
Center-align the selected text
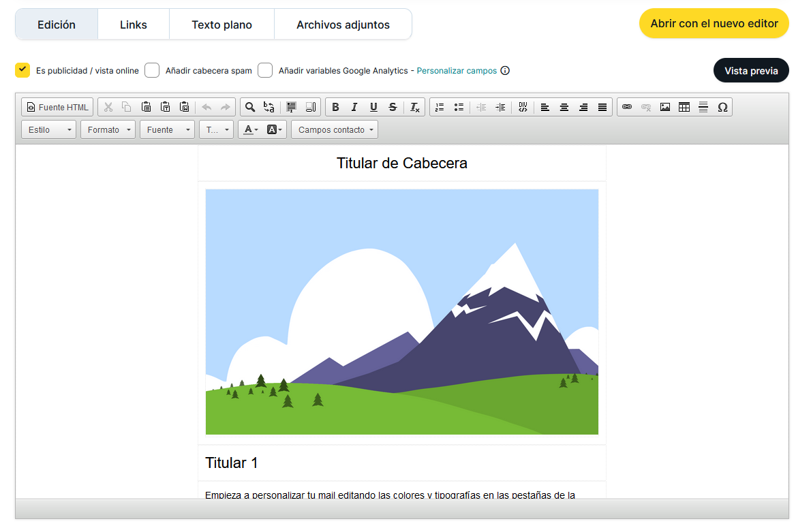click(x=564, y=107)
